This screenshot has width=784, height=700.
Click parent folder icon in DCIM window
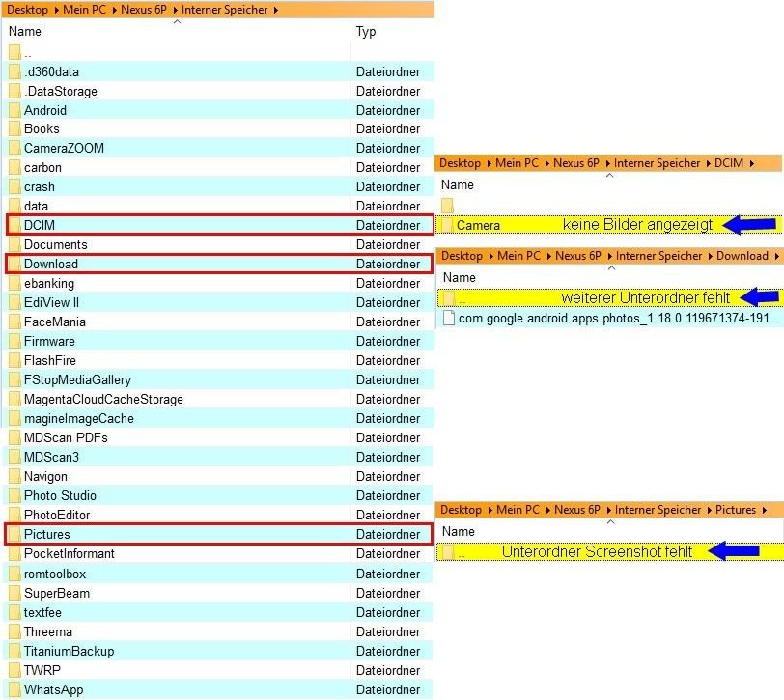[447, 205]
